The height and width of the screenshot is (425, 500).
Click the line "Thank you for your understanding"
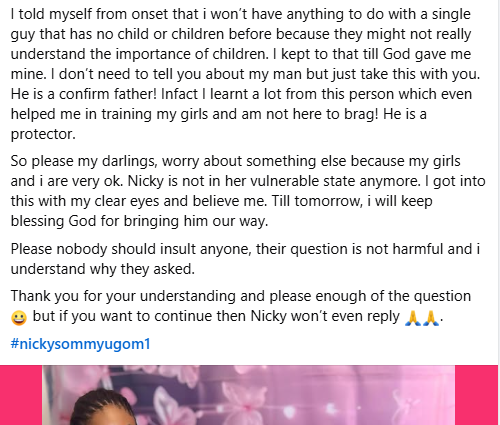click(241, 296)
